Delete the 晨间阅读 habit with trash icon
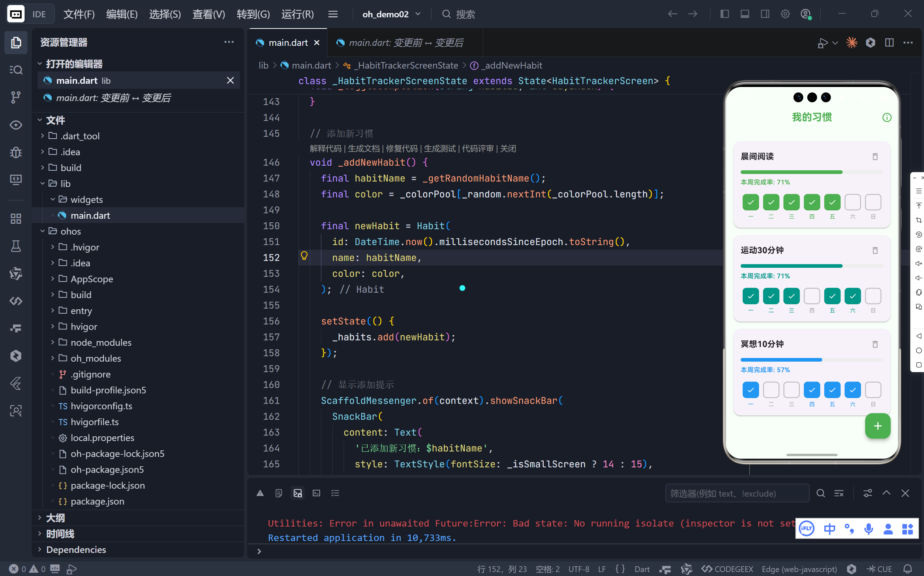The width and height of the screenshot is (924, 576). tap(875, 157)
